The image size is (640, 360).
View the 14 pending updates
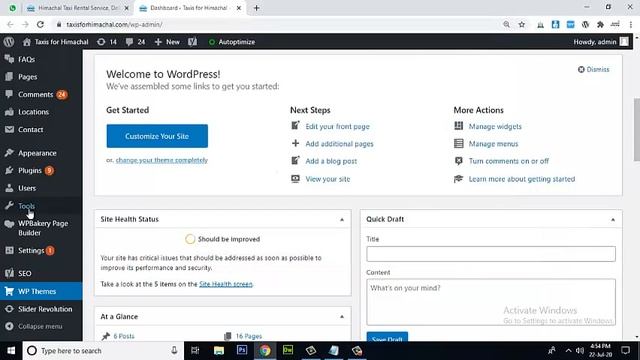[107, 42]
